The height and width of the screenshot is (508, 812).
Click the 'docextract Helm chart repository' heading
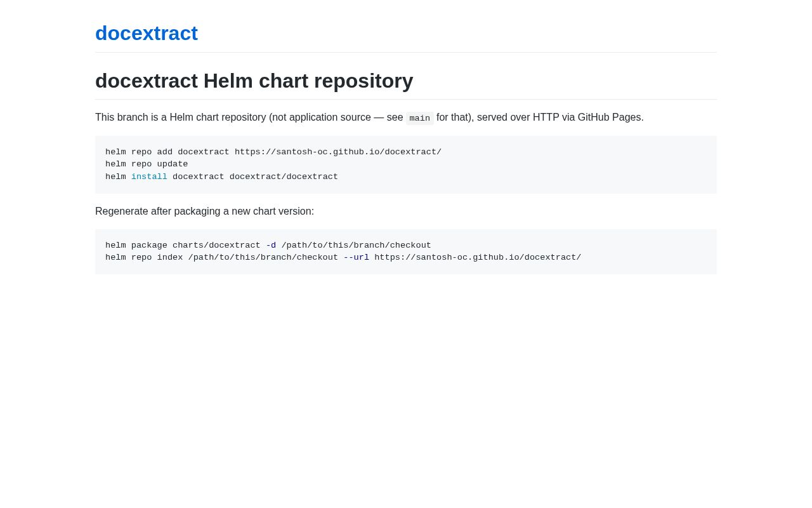click(x=254, y=81)
